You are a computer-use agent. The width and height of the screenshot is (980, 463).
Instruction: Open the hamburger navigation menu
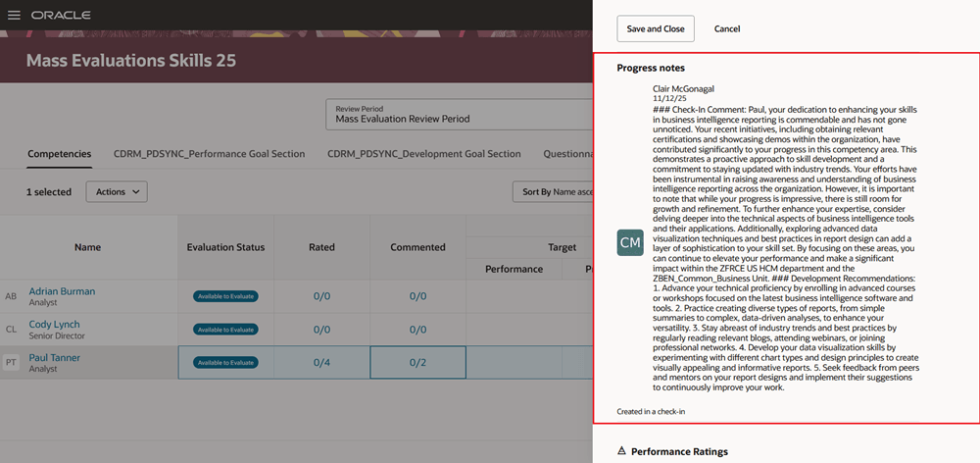[x=14, y=15]
